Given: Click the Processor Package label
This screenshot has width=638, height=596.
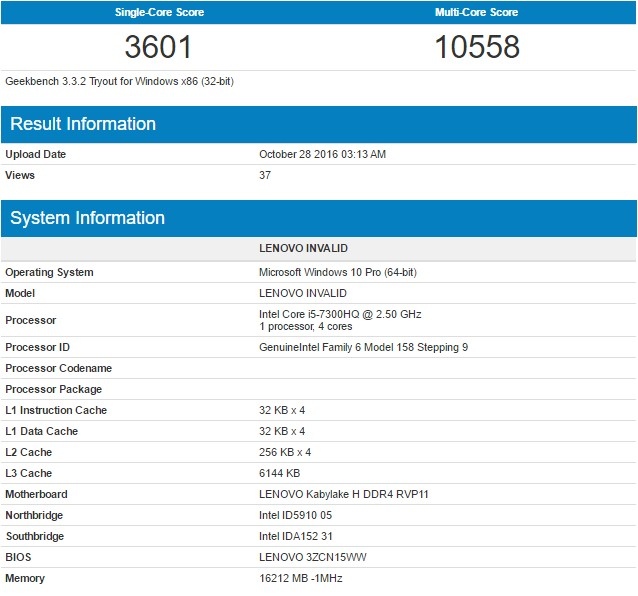Looking at the screenshot, I should (53, 389).
